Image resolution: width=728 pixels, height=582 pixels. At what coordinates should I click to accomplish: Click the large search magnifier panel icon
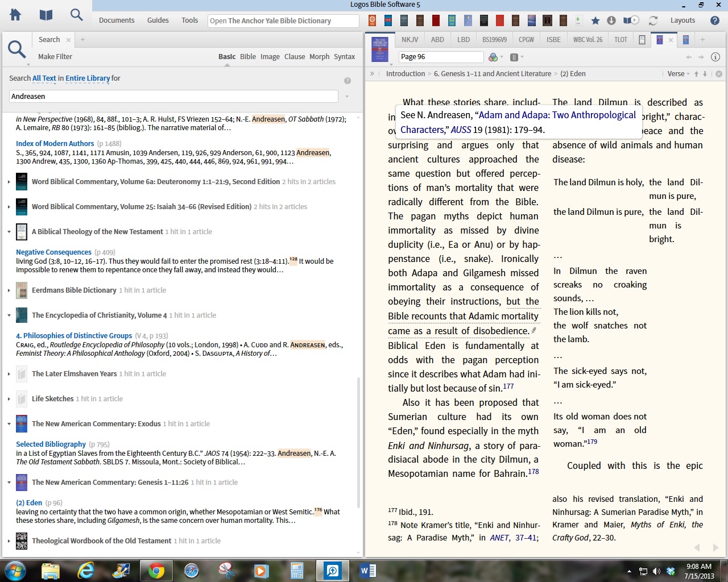17,49
